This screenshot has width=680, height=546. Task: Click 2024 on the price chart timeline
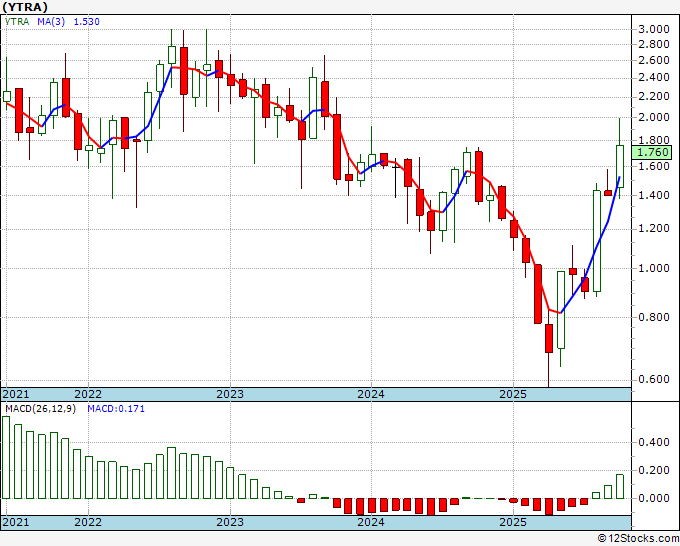click(x=371, y=394)
